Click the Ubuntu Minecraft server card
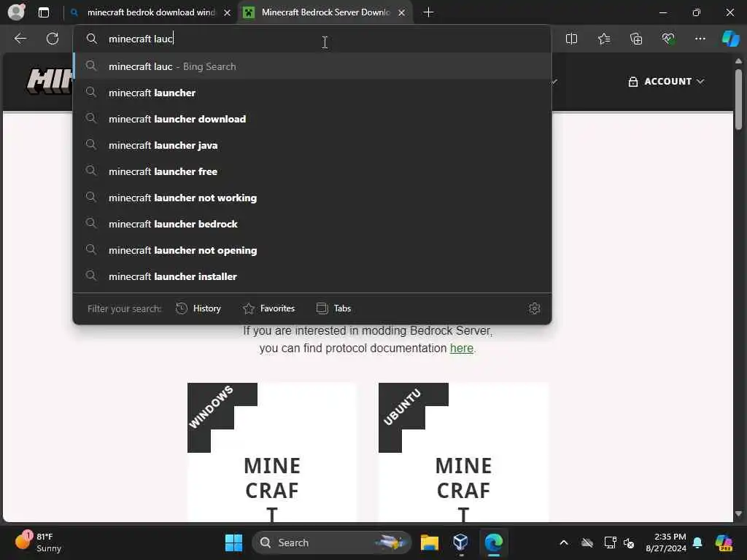The image size is (747, 560). (463, 452)
